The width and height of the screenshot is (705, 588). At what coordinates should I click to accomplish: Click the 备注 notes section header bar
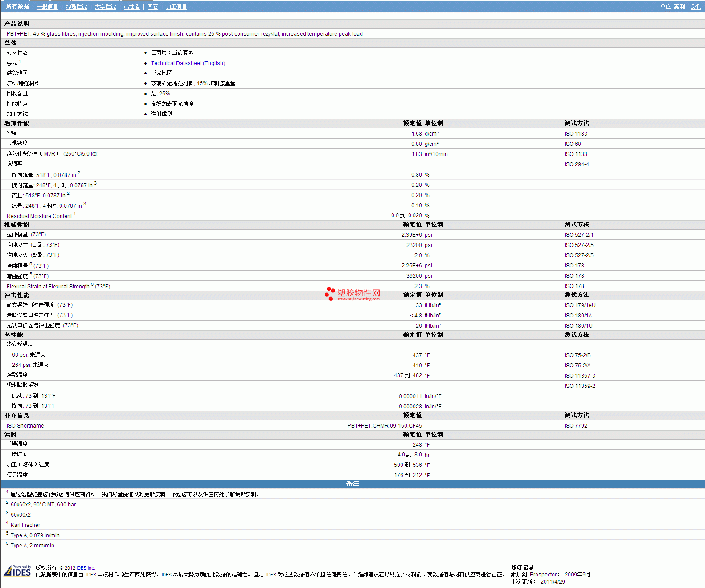point(352,484)
